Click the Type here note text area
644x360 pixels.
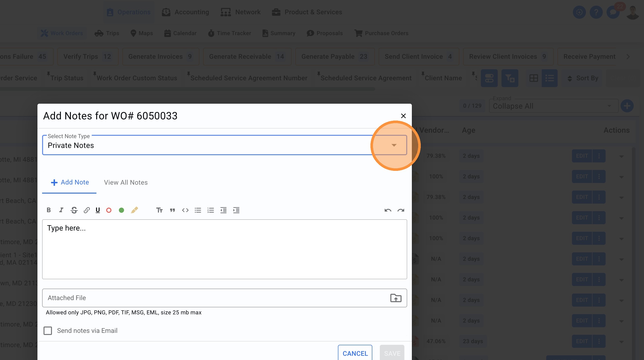click(x=224, y=249)
